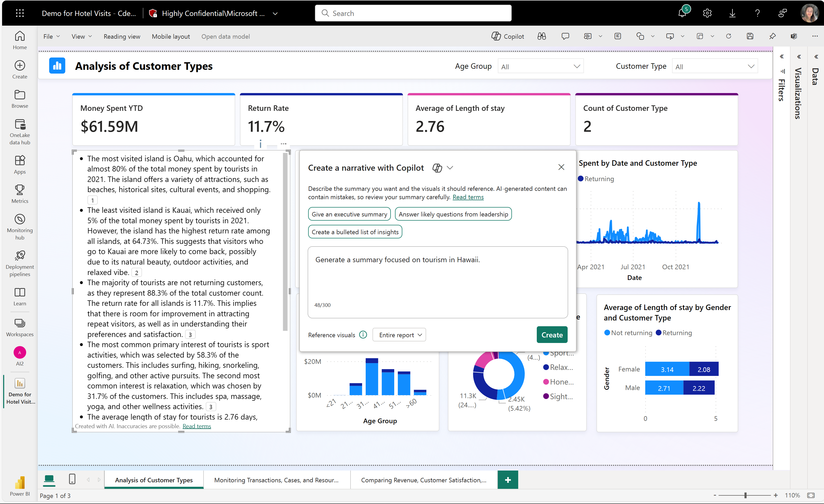Click the binoculars explore icon
Image resolution: width=824 pixels, height=504 pixels.
pos(541,36)
